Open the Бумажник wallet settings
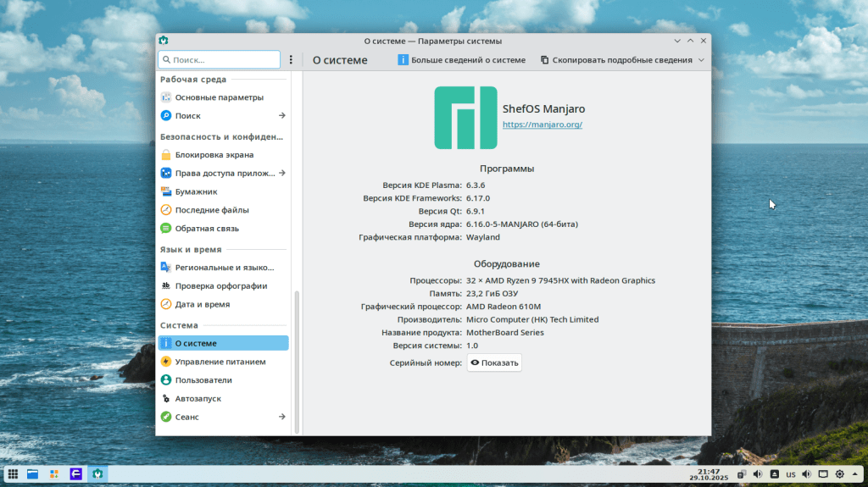 point(196,191)
